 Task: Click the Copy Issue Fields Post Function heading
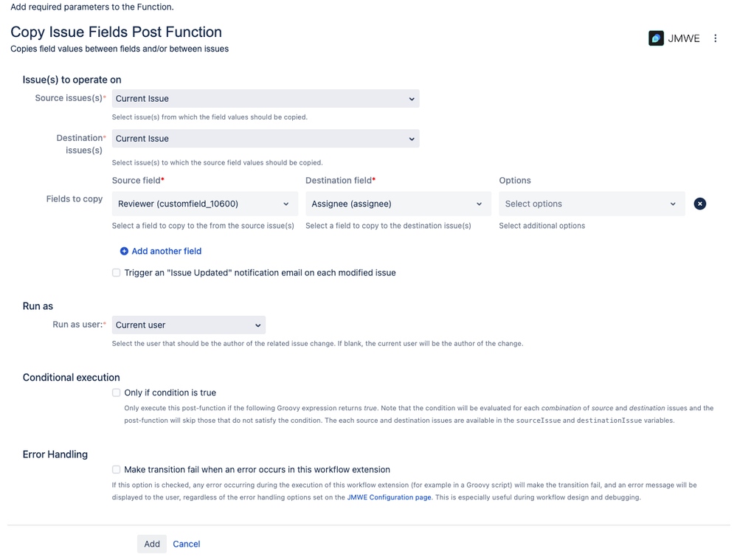tap(116, 32)
